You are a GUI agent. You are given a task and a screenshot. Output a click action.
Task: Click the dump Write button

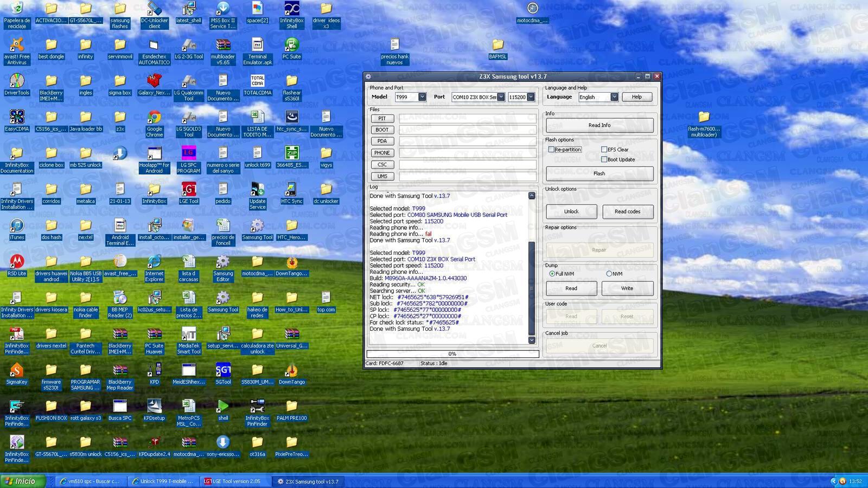627,288
